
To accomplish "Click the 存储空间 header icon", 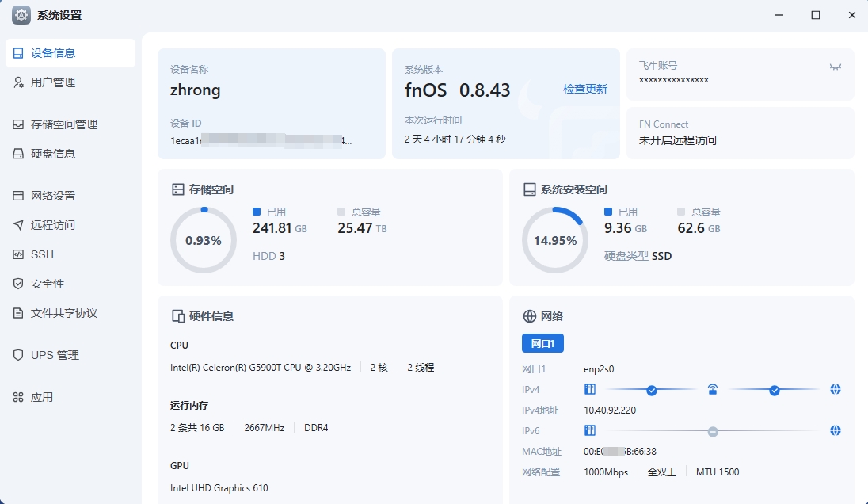I will point(177,189).
